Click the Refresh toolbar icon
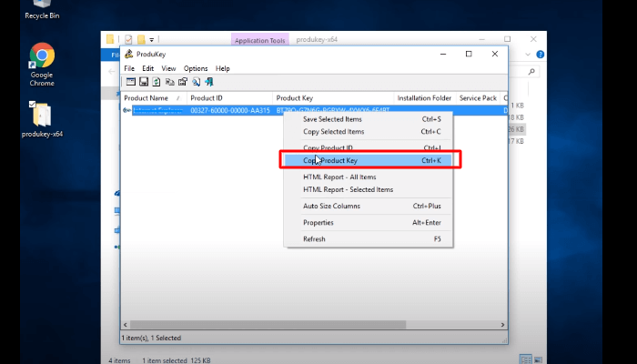This screenshot has width=637, height=364. point(157,82)
